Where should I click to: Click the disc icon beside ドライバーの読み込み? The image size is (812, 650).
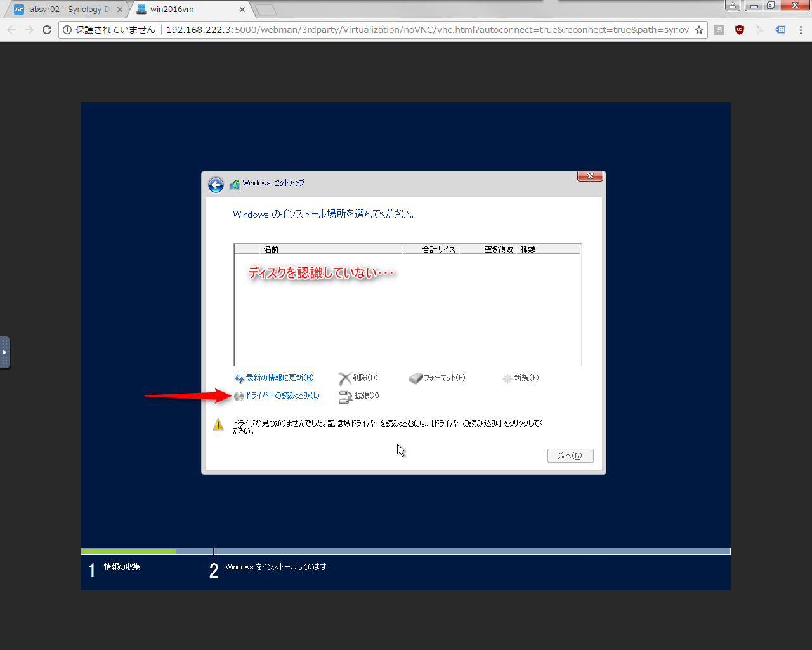coord(239,396)
